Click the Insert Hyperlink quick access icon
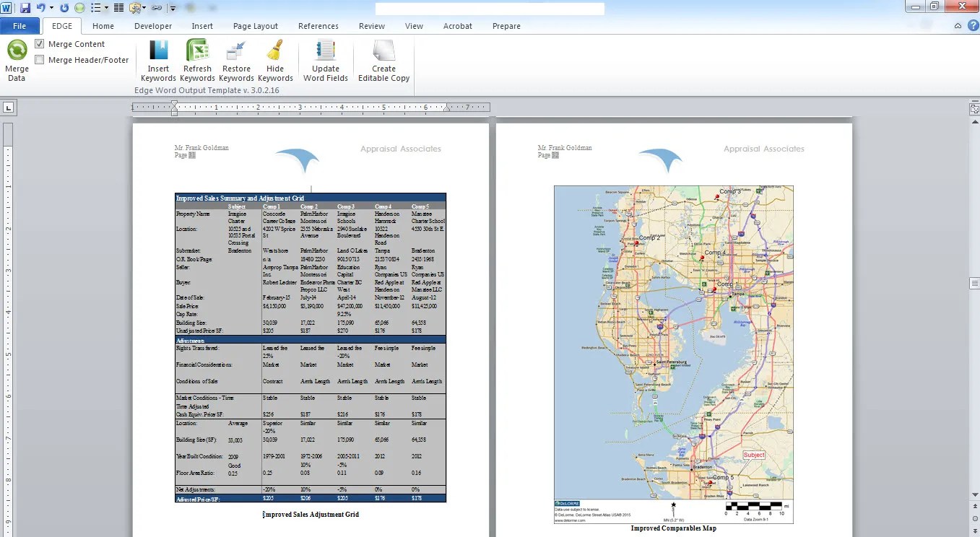This screenshot has height=537, width=980. [157, 7]
